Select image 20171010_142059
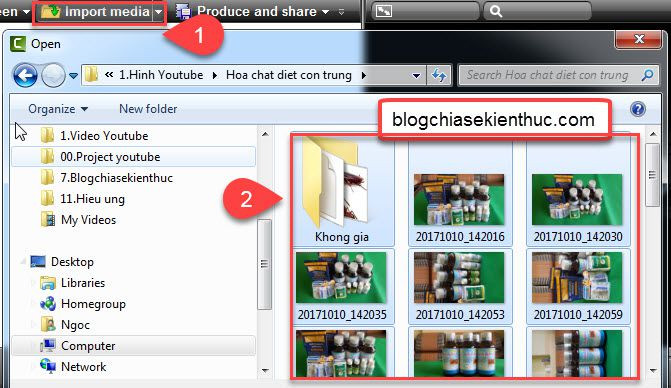671x388 pixels. 578,286
